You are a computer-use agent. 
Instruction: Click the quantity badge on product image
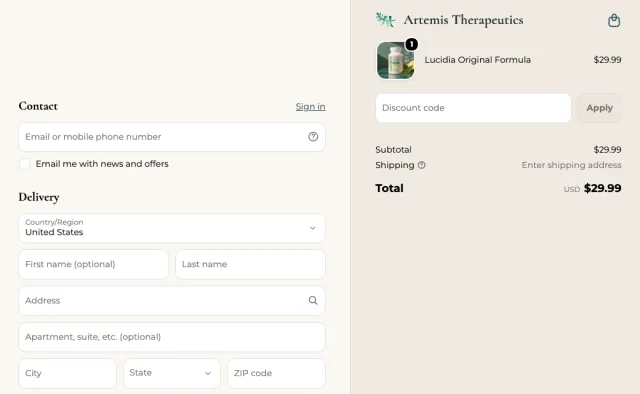tap(411, 44)
